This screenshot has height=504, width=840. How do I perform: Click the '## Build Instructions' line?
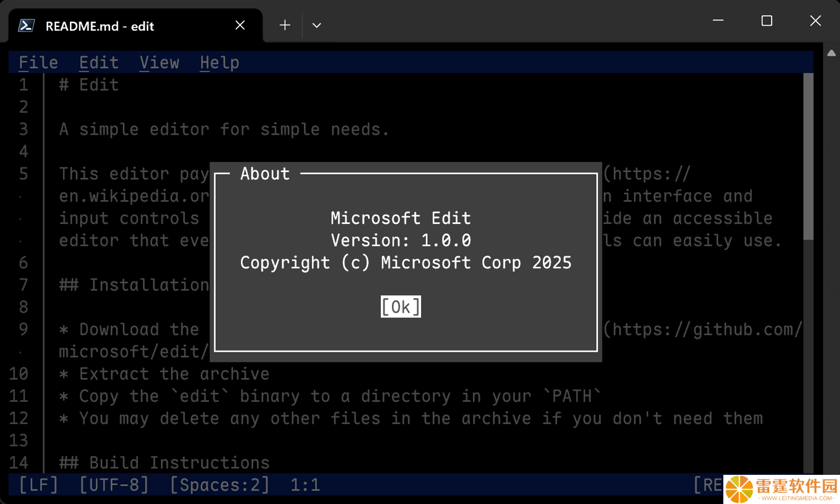[164, 463]
